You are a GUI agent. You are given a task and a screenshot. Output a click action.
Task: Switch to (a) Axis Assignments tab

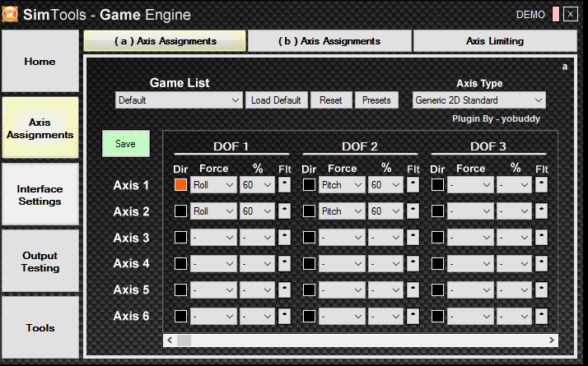165,41
